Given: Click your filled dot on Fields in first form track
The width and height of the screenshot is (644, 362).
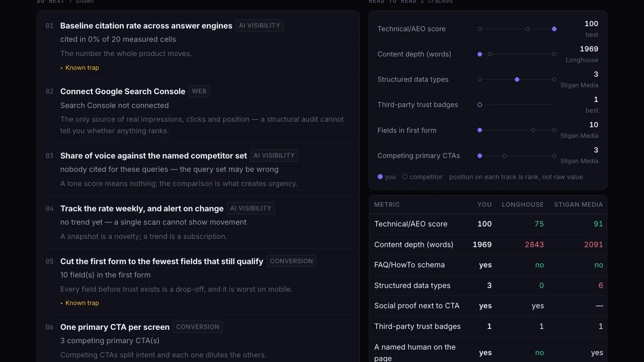Looking at the screenshot, I should (480, 130).
